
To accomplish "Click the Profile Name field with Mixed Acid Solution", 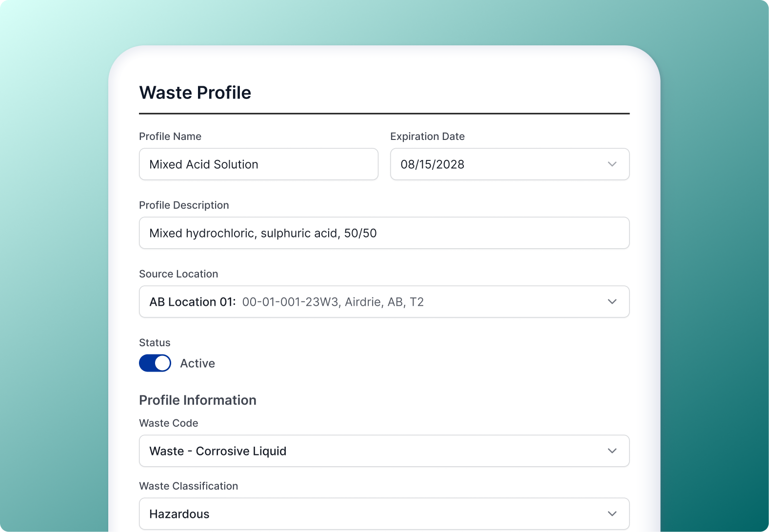I will [x=258, y=164].
